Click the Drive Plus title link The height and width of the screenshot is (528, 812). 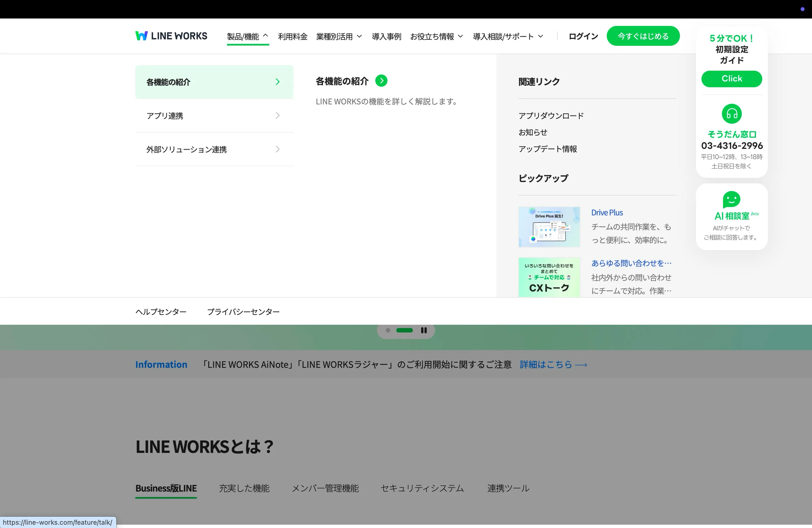pyautogui.click(x=607, y=212)
